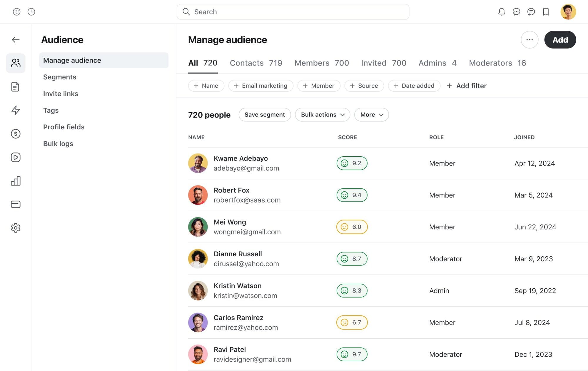The image size is (588, 371).
Task: Open the settings gear icon in sidebar
Action: click(x=16, y=228)
